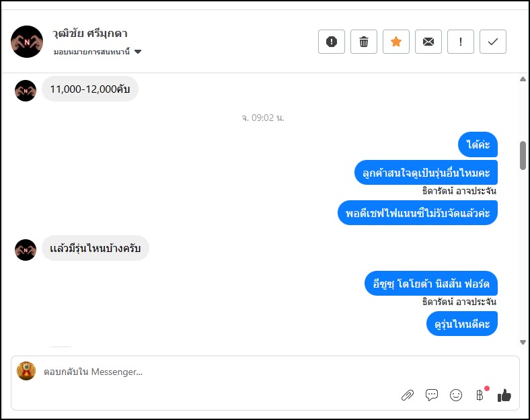The height and width of the screenshot is (420, 530).
Task: Click the envelope mark-unread icon
Action: pos(428,42)
